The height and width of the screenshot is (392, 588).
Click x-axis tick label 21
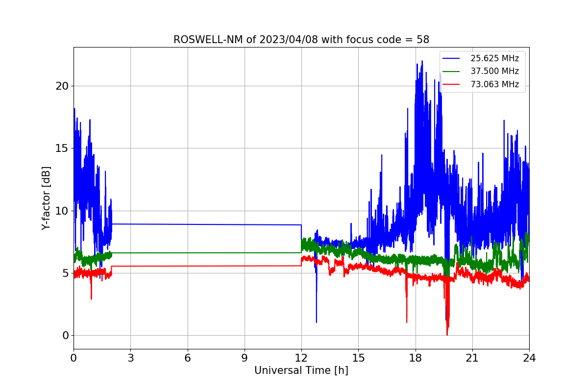point(472,358)
